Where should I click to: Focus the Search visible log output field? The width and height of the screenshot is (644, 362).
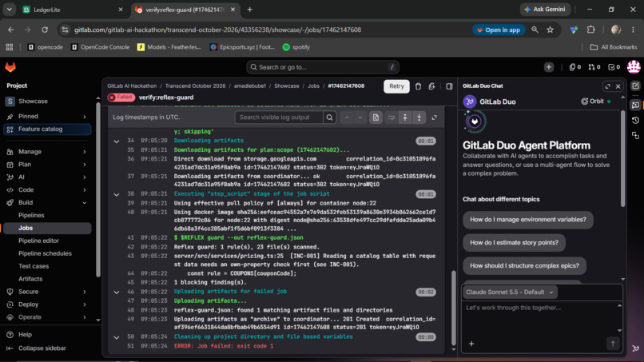(x=280, y=117)
